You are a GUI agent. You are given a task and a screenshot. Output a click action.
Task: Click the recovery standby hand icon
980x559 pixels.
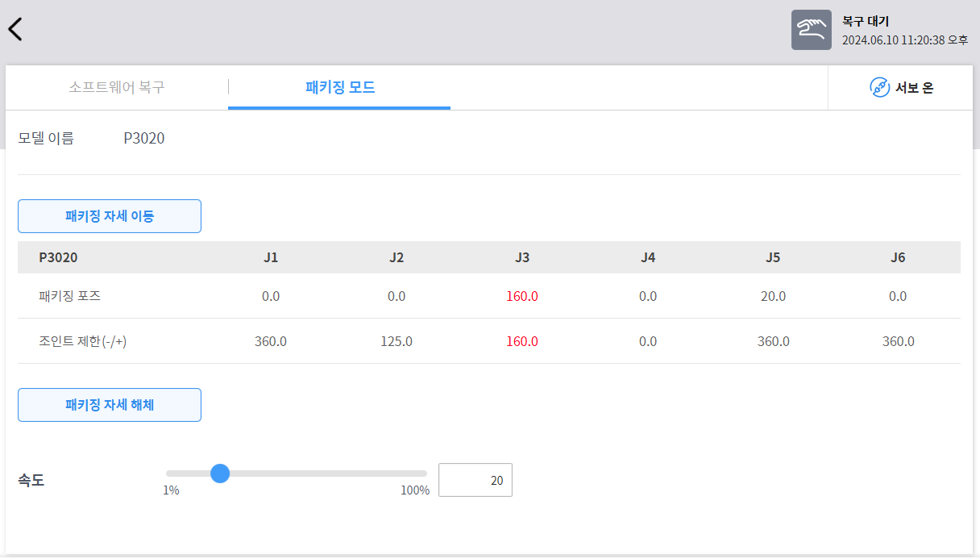811,30
